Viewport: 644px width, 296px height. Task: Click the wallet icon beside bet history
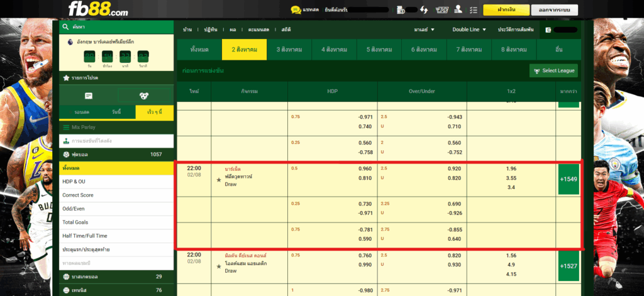point(548,30)
